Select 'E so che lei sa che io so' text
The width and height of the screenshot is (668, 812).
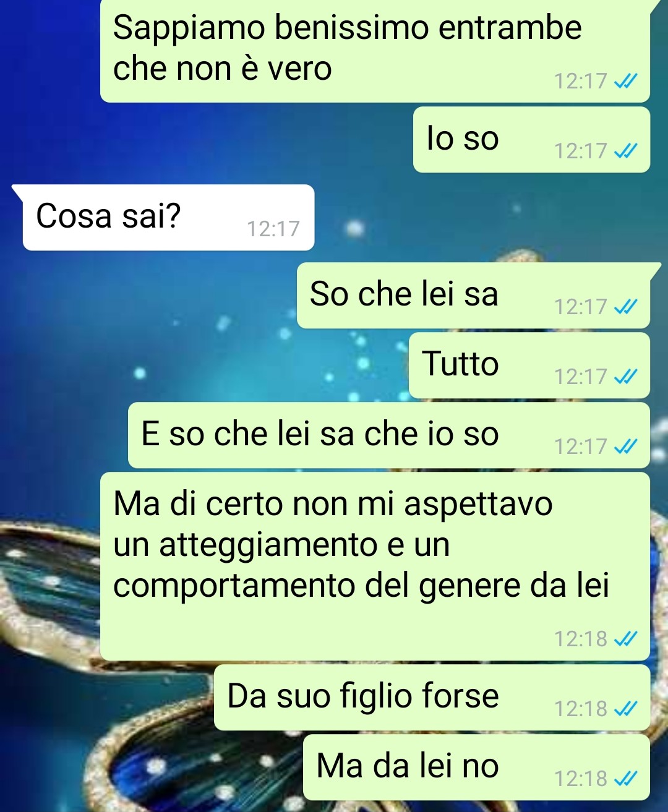pos(320,434)
